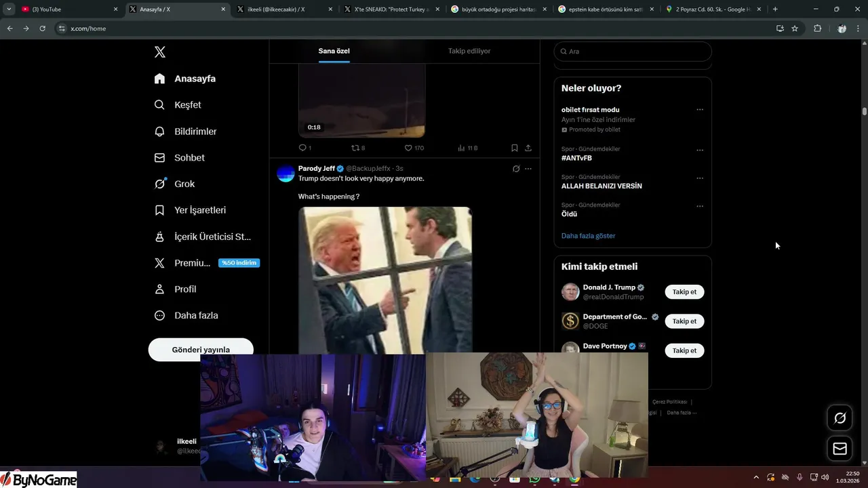
Task: Open the Trump image in Parody Jeff post
Action: click(385, 280)
